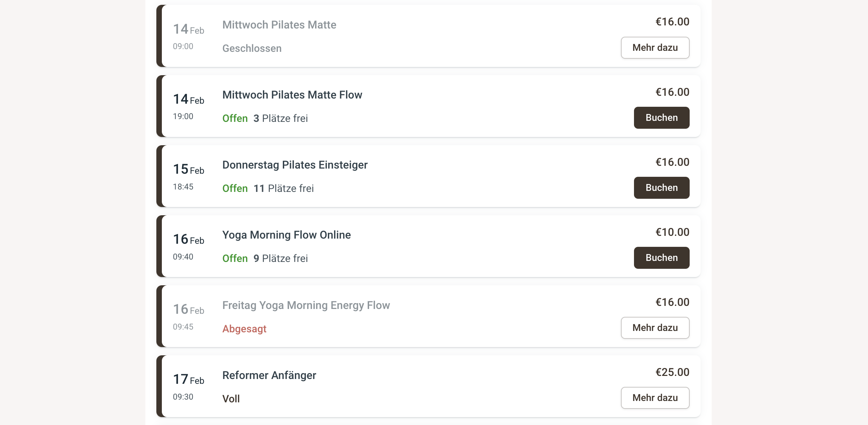Viewport: 868px width, 425px height.
Task: Book Mittwoch Pilates Matte Flow class
Action: [661, 118]
